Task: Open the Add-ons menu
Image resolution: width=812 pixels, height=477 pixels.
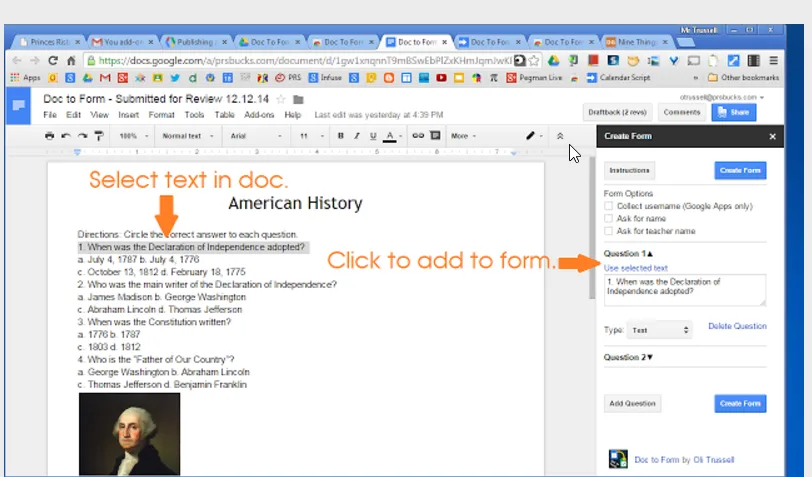Action: tap(259, 114)
